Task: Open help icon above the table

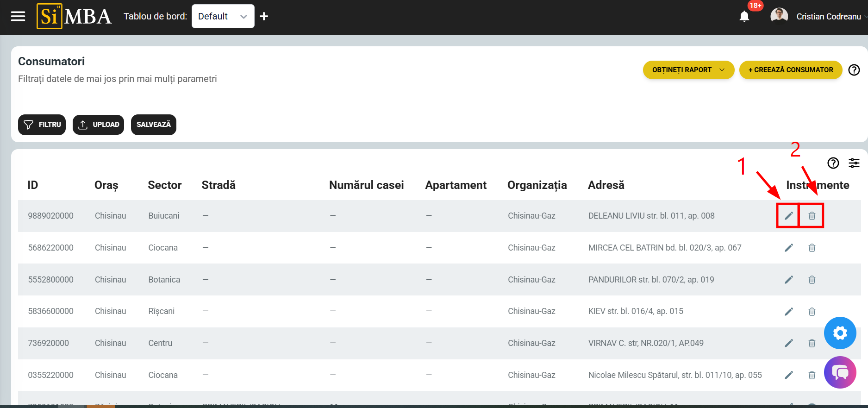Action: (x=833, y=163)
